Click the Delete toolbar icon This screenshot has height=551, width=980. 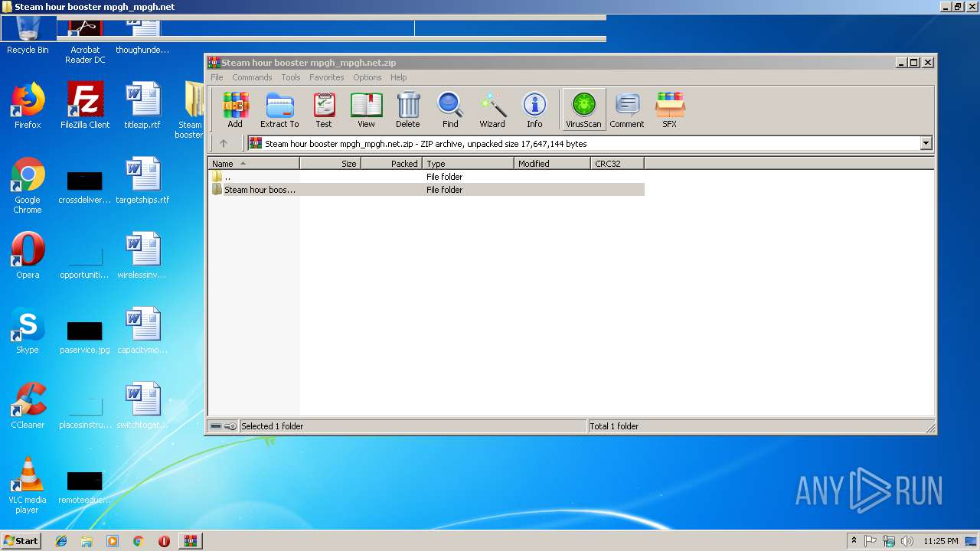408,109
